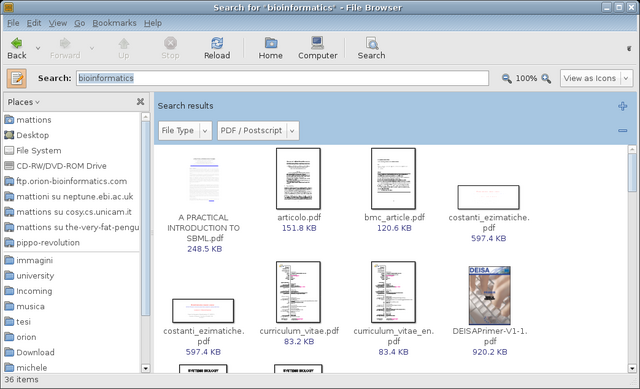640x389 pixels.
Task: Open the File menu
Action: [13, 23]
